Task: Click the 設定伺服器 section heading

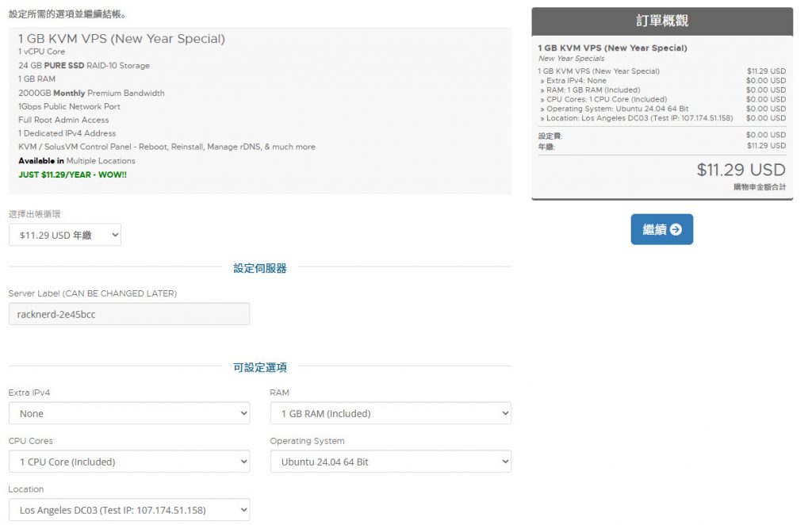Action: [x=259, y=269]
